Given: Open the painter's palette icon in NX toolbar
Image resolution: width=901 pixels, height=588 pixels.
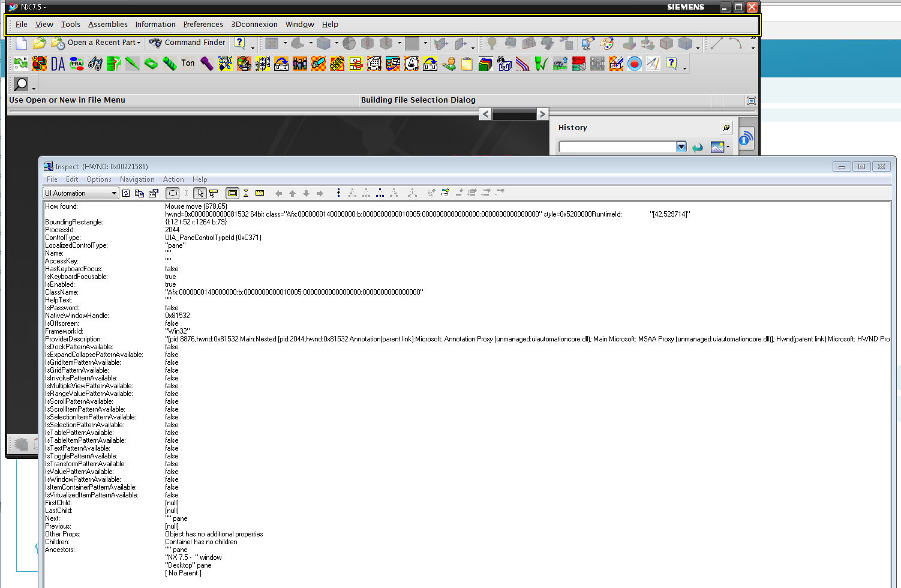Looking at the screenshot, I should click(607, 43).
